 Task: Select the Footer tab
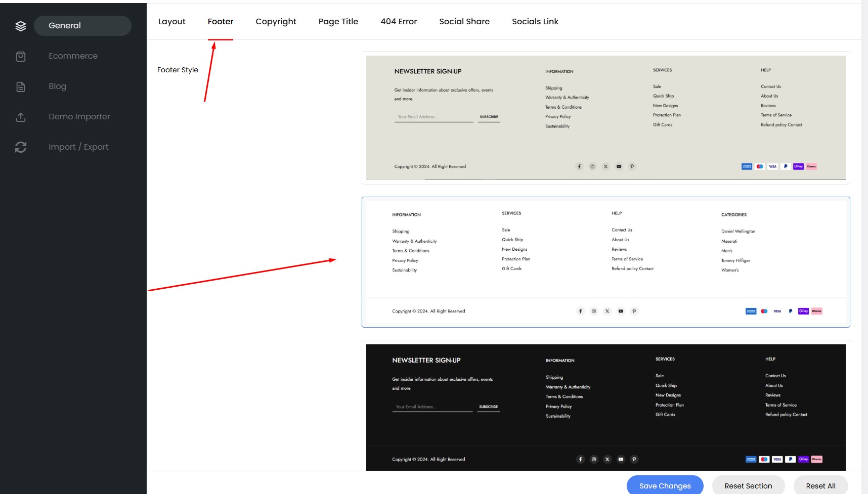pos(221,22)
